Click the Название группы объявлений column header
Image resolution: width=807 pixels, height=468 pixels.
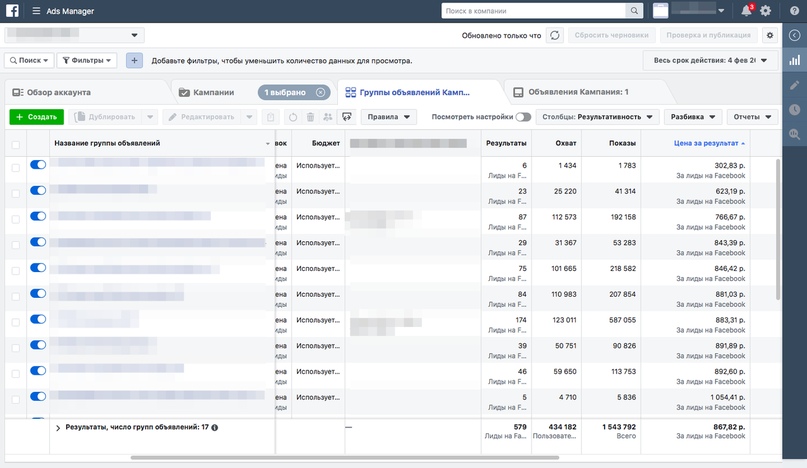tap(107, 144)
